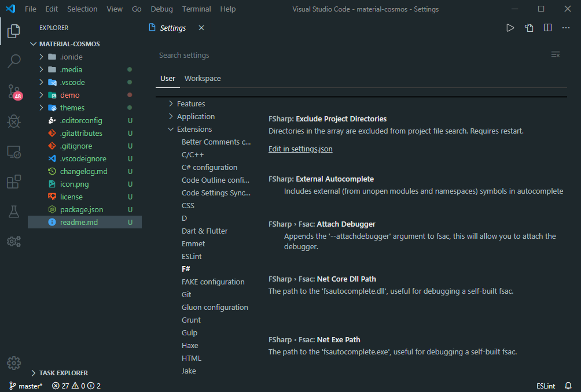Open package.json file

pyautogui.click(x=84, y=209)
